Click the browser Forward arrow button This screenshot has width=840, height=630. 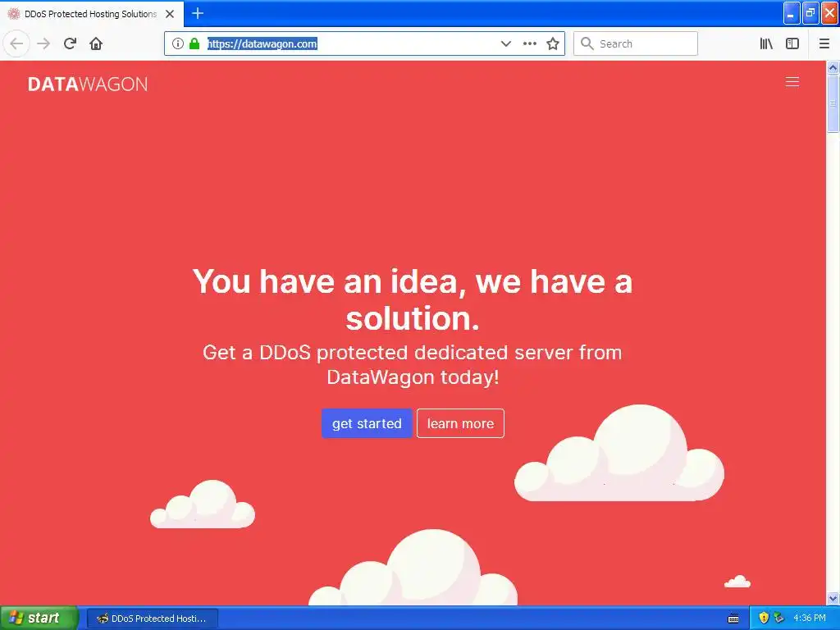[x=43, y=43]
